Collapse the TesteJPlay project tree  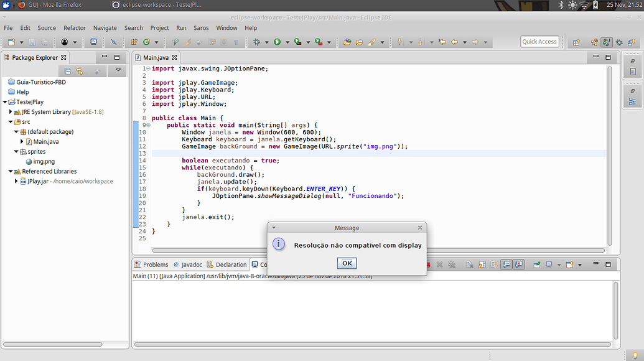click(5, 102)
